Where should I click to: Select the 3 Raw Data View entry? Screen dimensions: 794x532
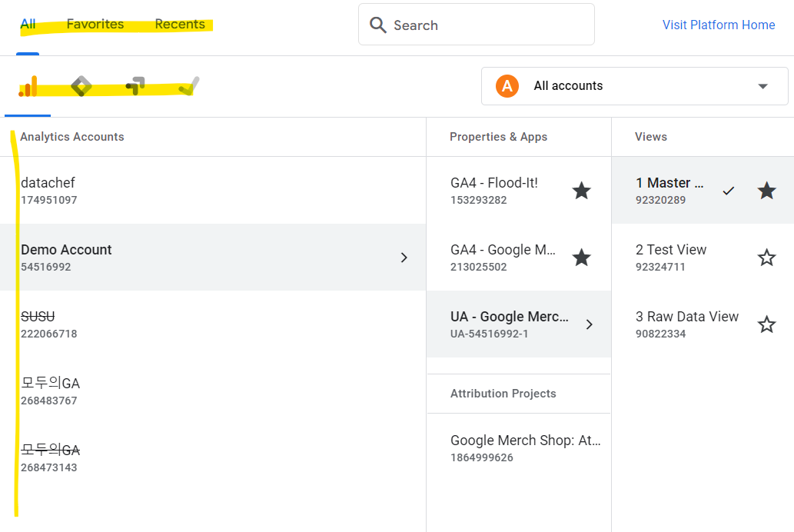[x=703, y=324]
